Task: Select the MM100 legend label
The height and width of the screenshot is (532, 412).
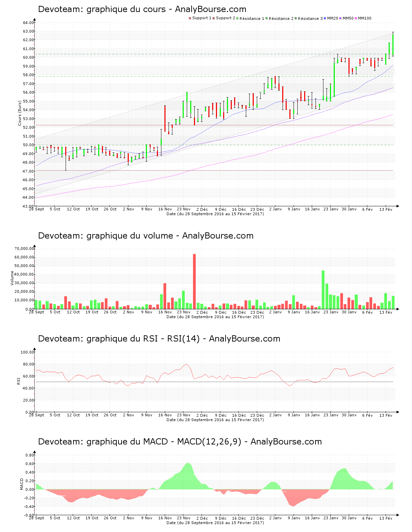Action: click(365, 18)
